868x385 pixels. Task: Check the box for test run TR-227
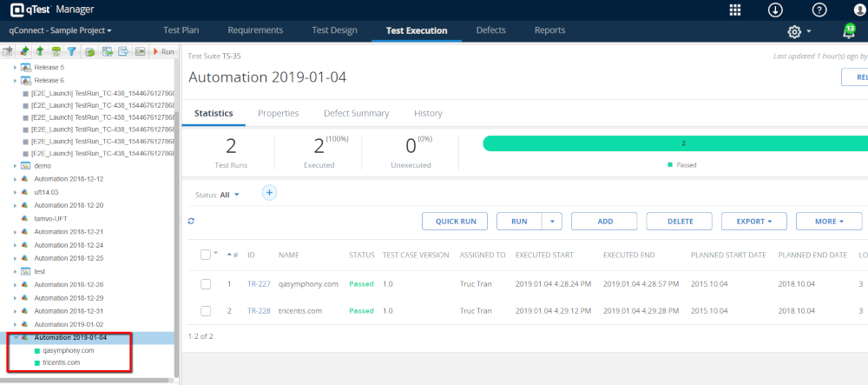pyautogui.click(x=206, y=284)
